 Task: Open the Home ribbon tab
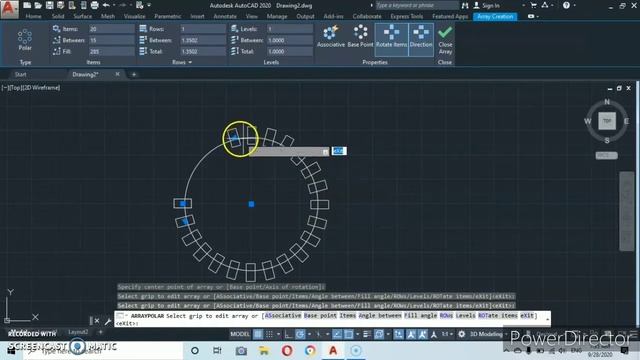point(33,16)
